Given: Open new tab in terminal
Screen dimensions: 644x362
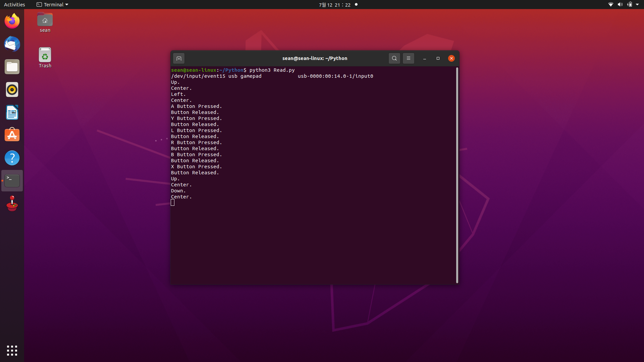Looking at the screenshot, I should (179, 58).
